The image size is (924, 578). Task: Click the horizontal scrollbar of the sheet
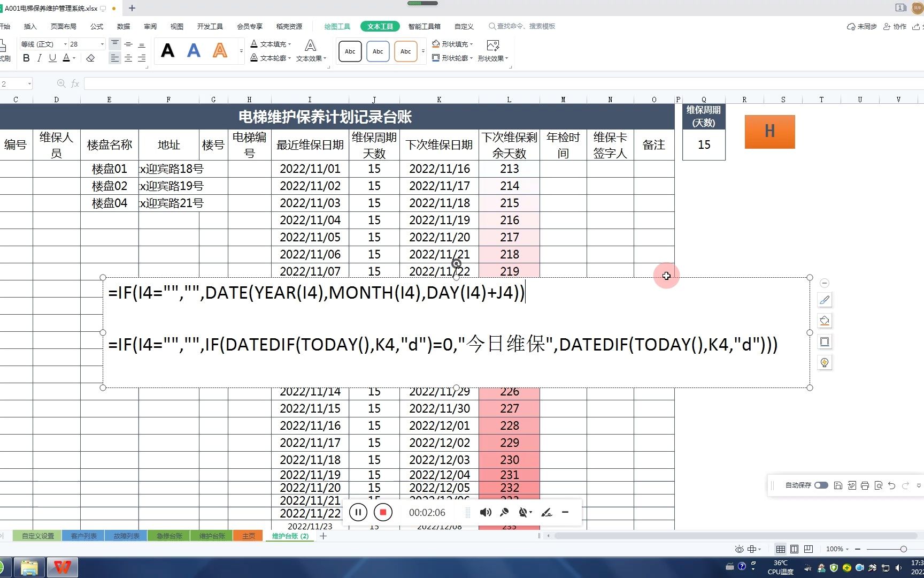pos(735,536)
